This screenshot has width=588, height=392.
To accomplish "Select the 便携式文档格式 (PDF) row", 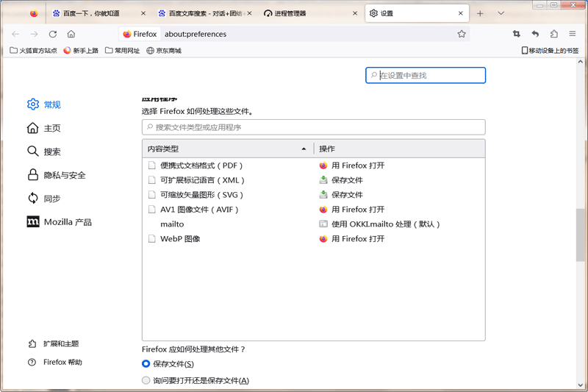I will tap(314, 165).
